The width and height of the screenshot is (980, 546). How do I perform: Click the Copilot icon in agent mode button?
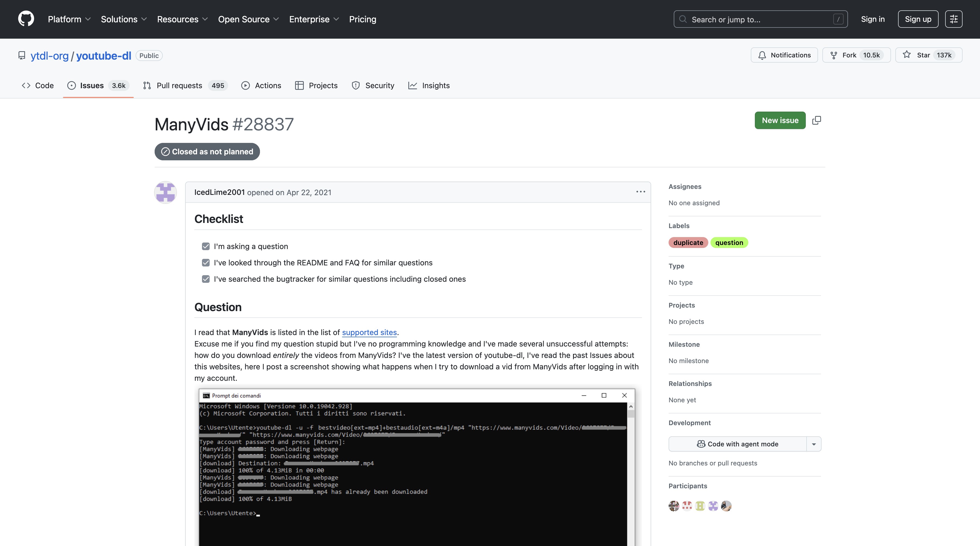pyautogui.click(x=701, y=444)
